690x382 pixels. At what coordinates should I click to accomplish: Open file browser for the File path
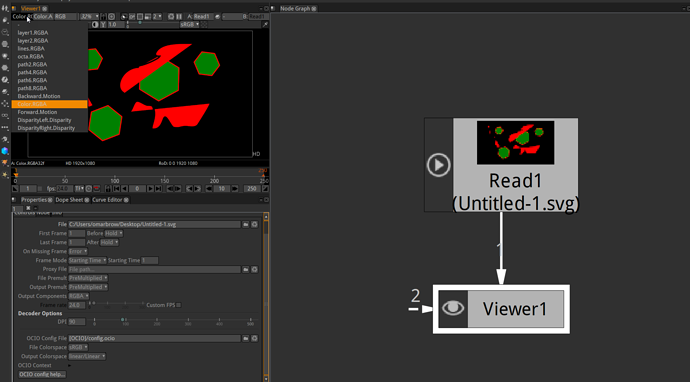coord(246,224)
